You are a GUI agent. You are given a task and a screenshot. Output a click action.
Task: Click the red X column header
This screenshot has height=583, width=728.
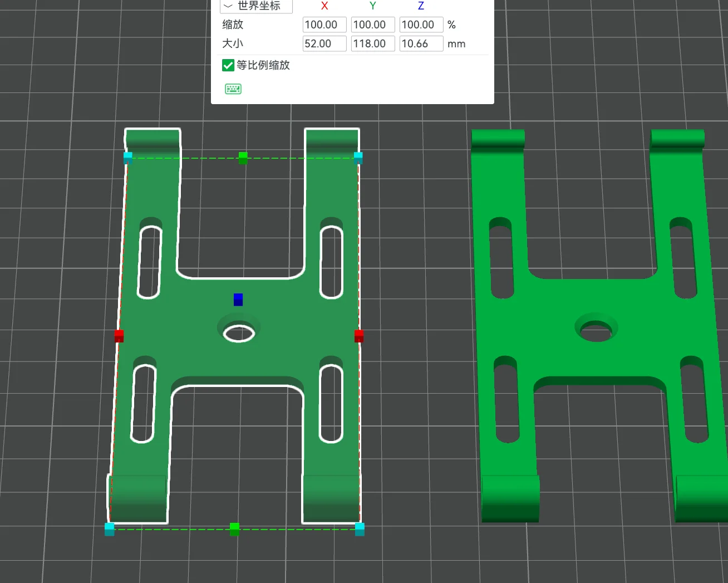click(324, 6)
